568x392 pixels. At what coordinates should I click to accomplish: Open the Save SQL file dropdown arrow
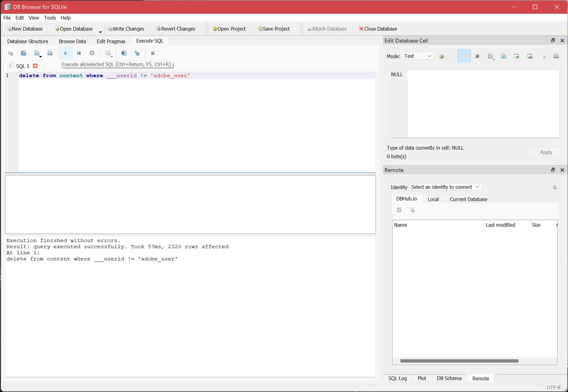pos(40,56)
